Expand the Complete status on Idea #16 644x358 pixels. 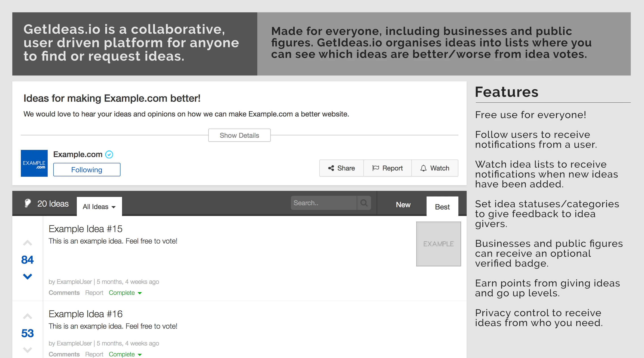pos(125,354)
